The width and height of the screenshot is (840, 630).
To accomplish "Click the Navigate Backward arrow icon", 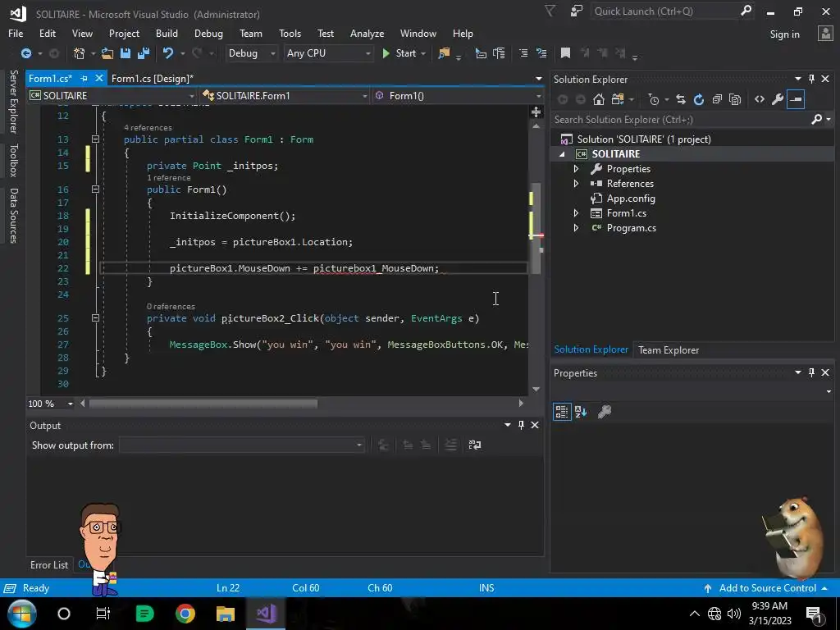I will point(25,53).
